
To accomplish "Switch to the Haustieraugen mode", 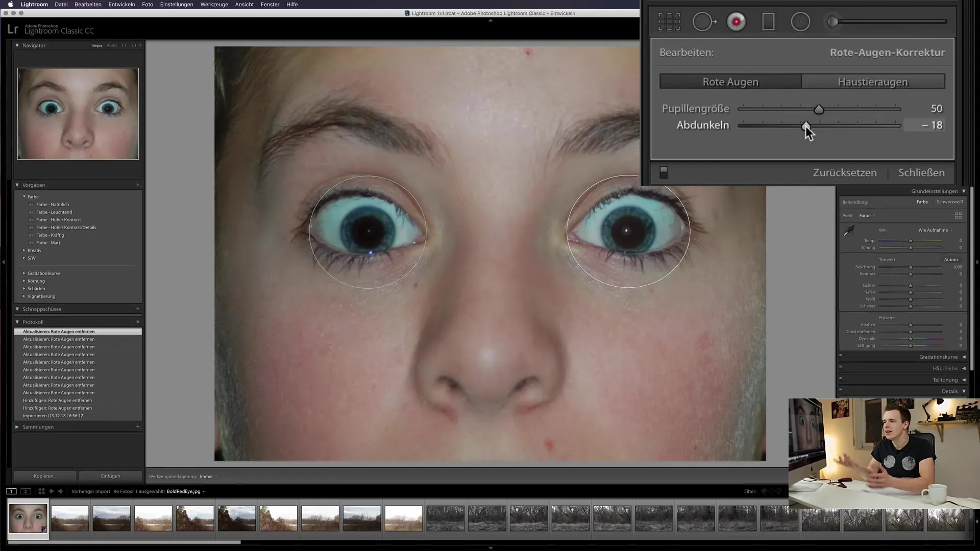I will (873, 82).
